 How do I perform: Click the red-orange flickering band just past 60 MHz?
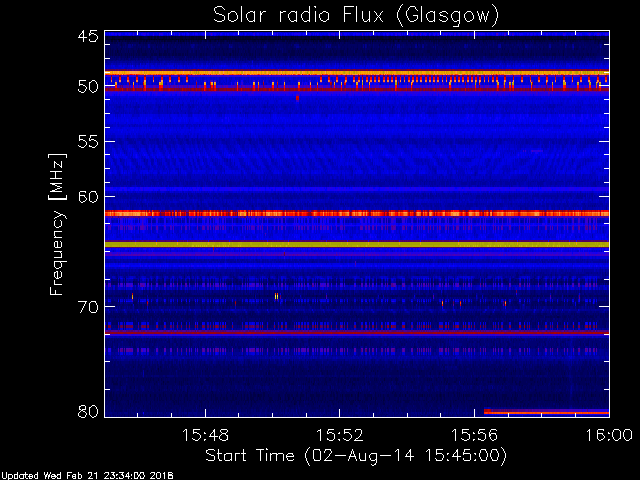coord(357,213)
